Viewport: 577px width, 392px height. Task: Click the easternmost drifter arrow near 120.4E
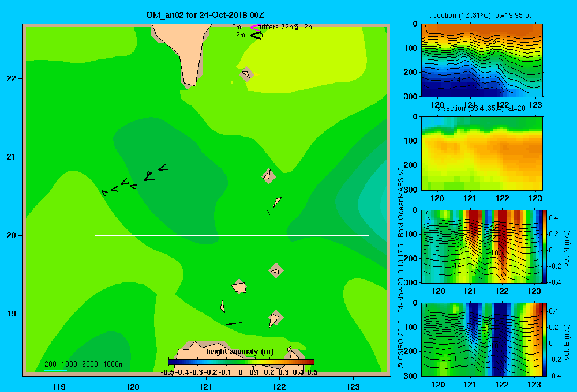[x=163, y=168]
